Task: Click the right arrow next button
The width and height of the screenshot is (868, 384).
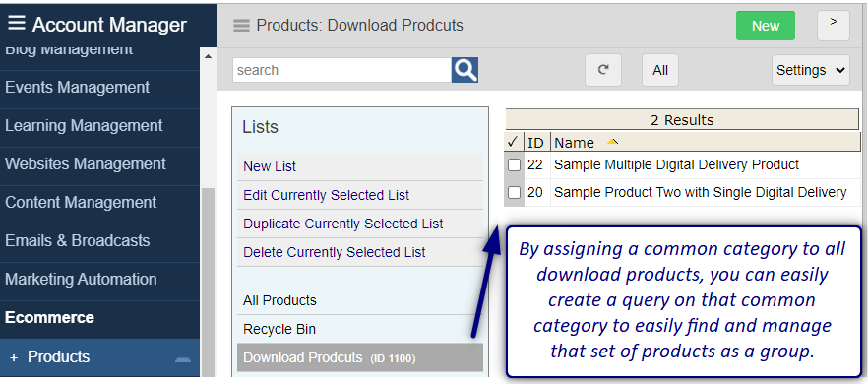Action: click(x=834, y=26)
